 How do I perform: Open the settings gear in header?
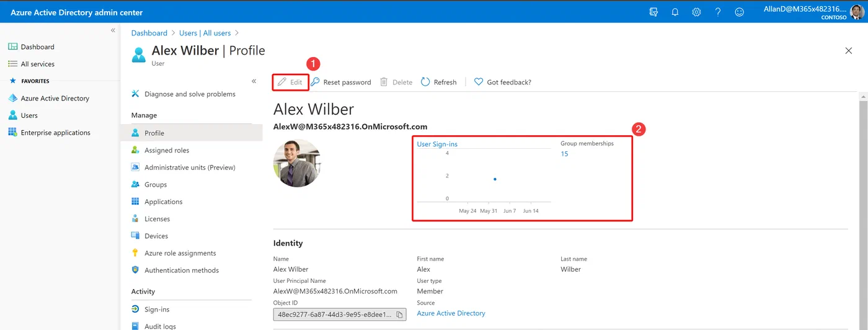click(696, 12)
